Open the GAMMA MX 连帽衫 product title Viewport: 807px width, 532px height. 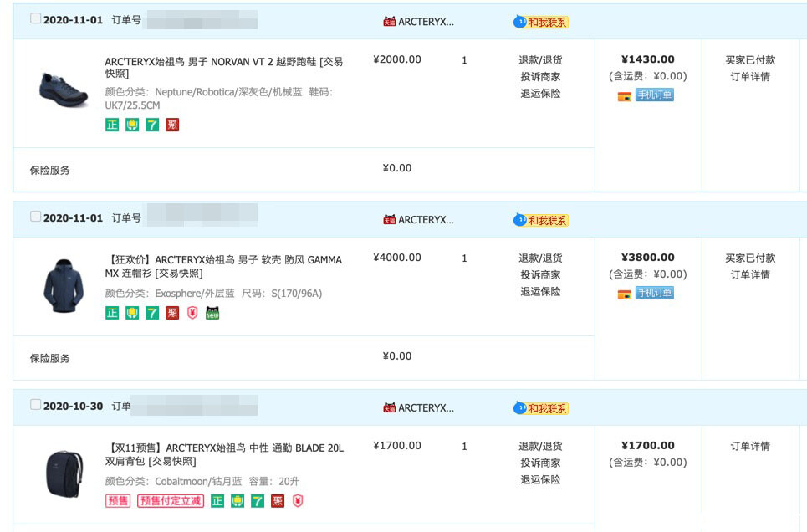pyautogui.click(x=223, y=266)
